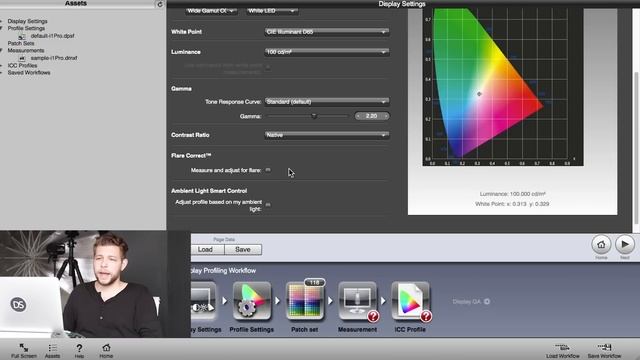Toggle Adjust profile based on ambient light
Screen dimensions: 640x360
(268, 204)
